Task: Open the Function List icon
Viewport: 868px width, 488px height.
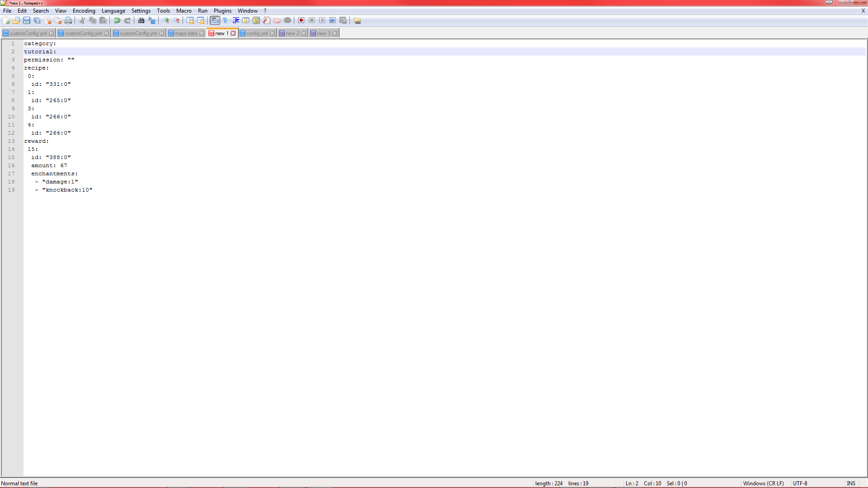Action: click(267, 20)
